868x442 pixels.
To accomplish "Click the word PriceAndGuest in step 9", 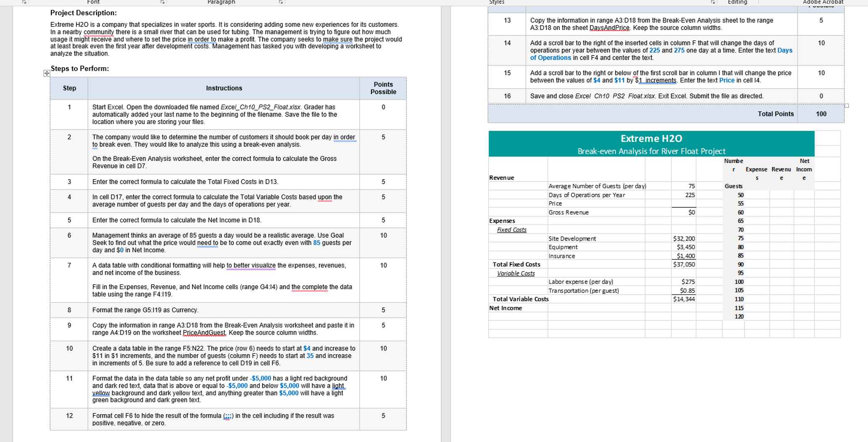I will 204,333.
